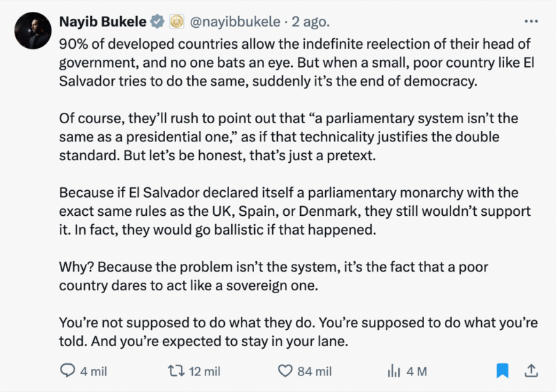Click the display name Nayib Bukele

104,22
